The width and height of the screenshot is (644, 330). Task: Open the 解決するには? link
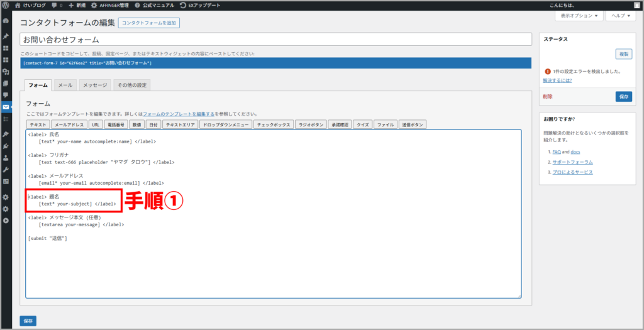[558, 80]
